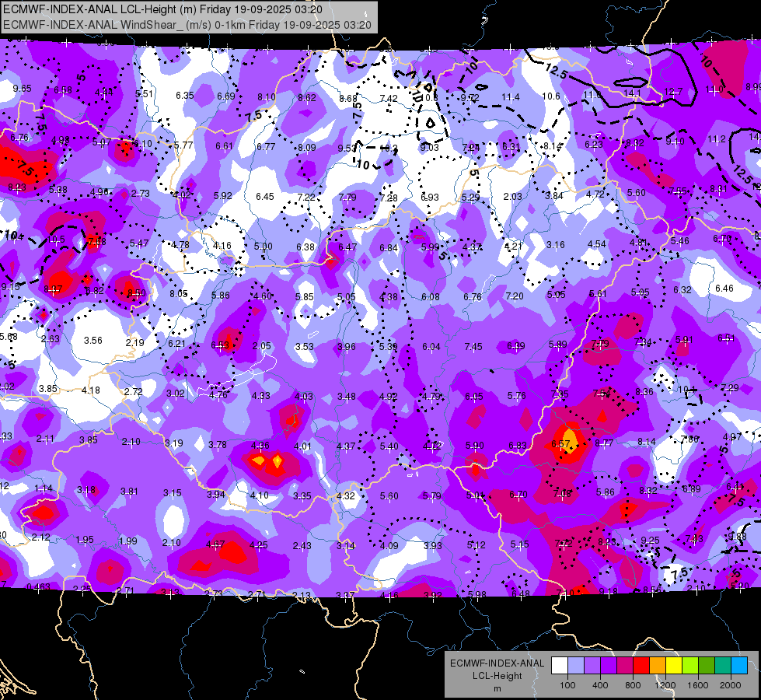Click the grid value 5.77
Screen dimensions: 761x700
183,145
